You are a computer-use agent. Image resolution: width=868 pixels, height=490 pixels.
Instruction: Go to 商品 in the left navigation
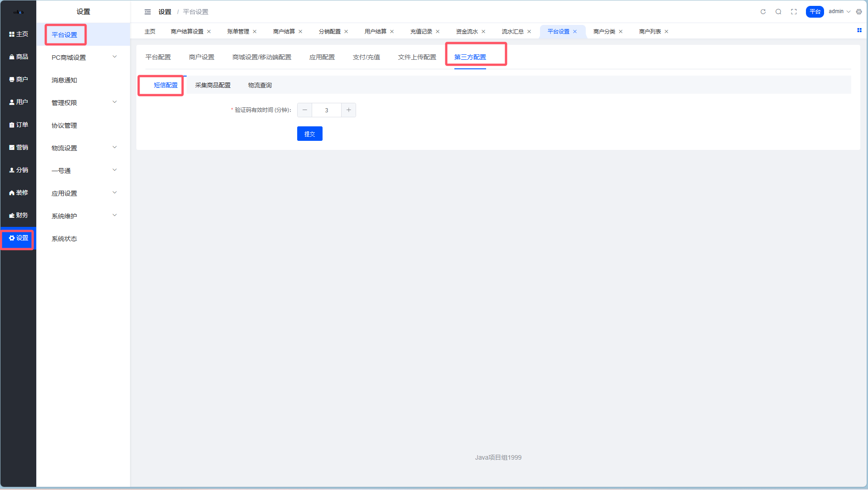point(19,57)
